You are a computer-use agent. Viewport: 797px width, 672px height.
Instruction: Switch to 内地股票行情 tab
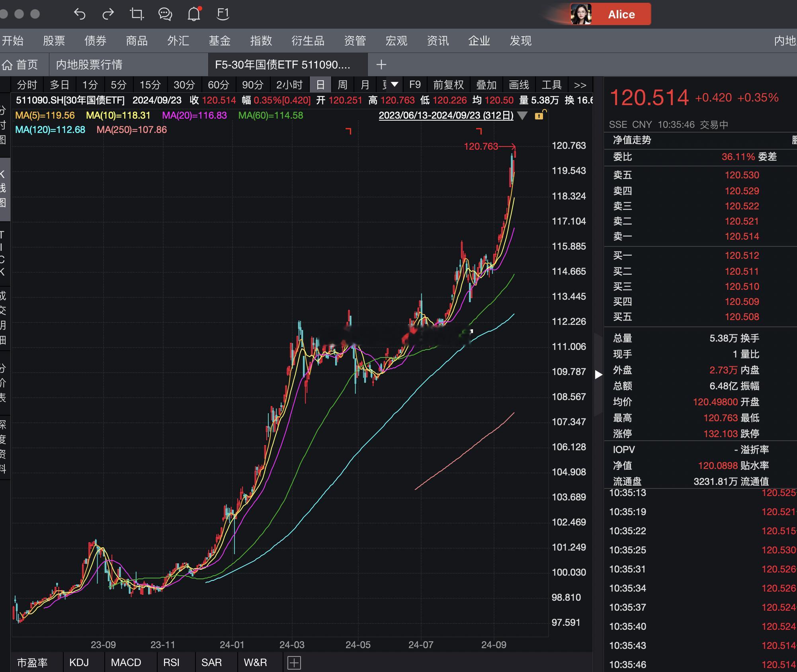pos(129,64)
